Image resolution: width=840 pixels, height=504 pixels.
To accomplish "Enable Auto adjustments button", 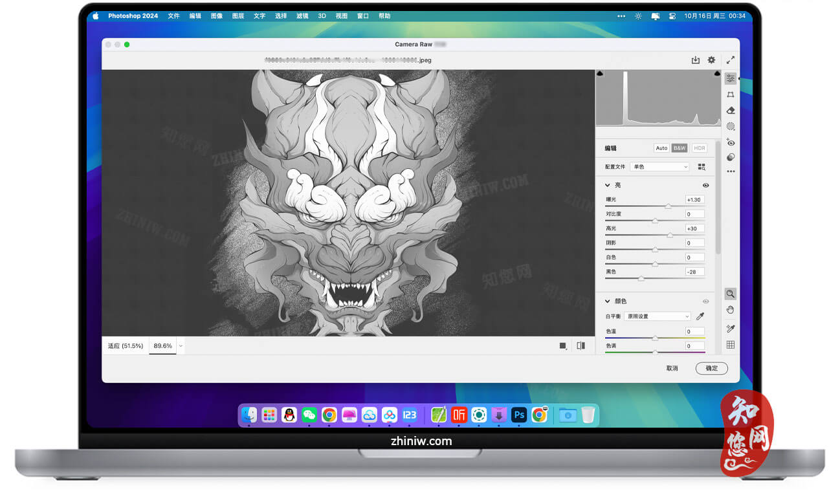I will click(661, 148).
